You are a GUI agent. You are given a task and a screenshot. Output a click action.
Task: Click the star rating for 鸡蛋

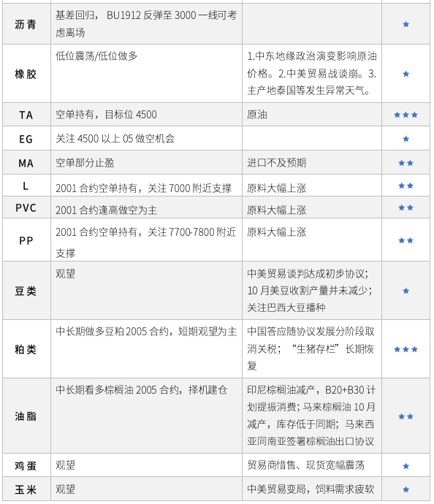406,466
